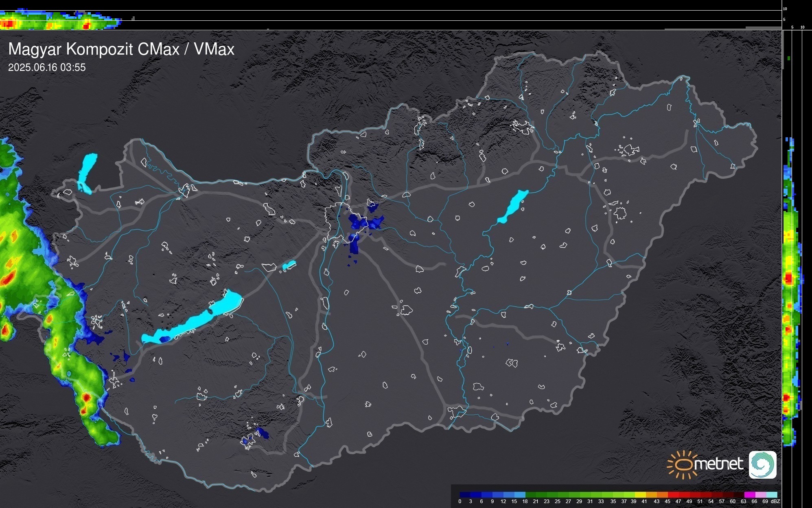Pick the magenta 63 dBZ legend swatch
Image resolution: width=812 pixels, height=508 pixels.
749,495
